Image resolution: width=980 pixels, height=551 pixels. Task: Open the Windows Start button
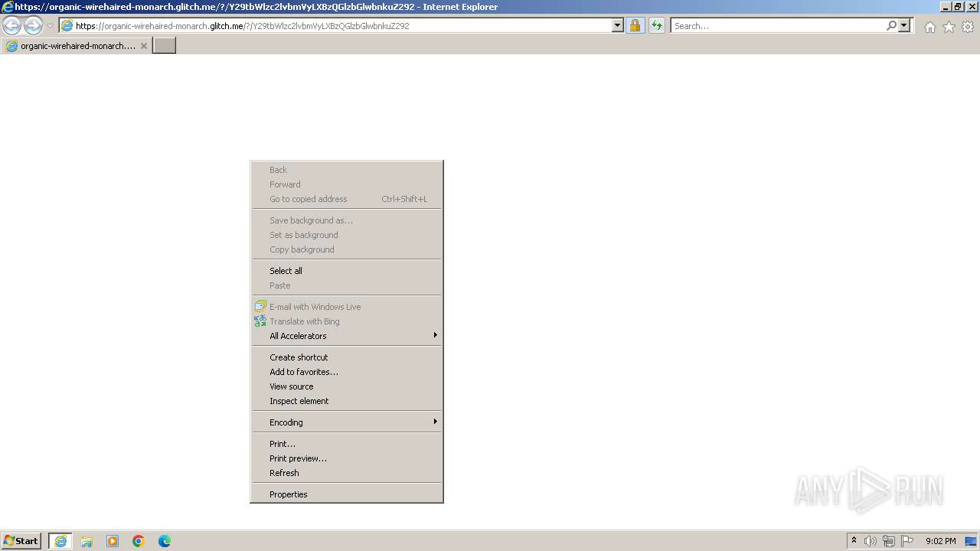pos(21,541)
